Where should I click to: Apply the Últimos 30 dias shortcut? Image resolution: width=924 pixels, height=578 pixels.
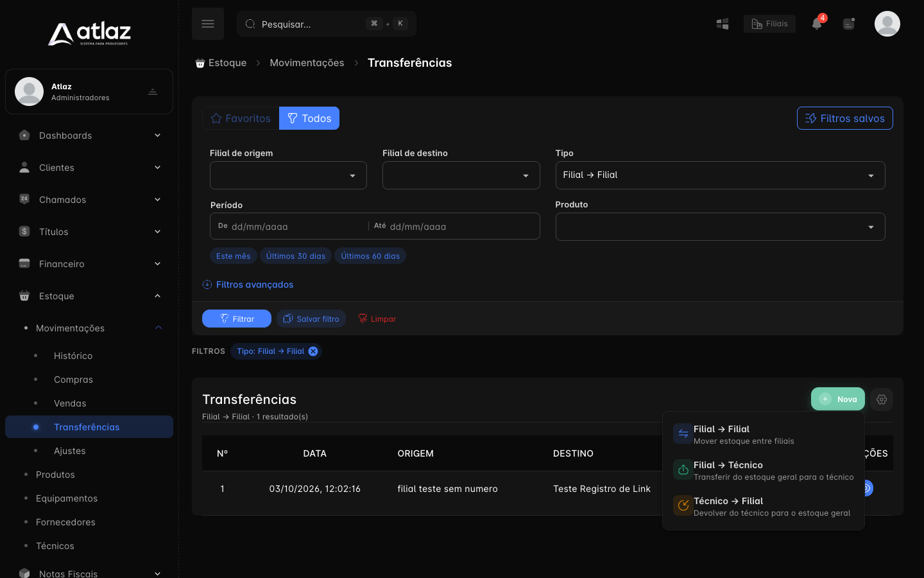[x=296, y=256]
